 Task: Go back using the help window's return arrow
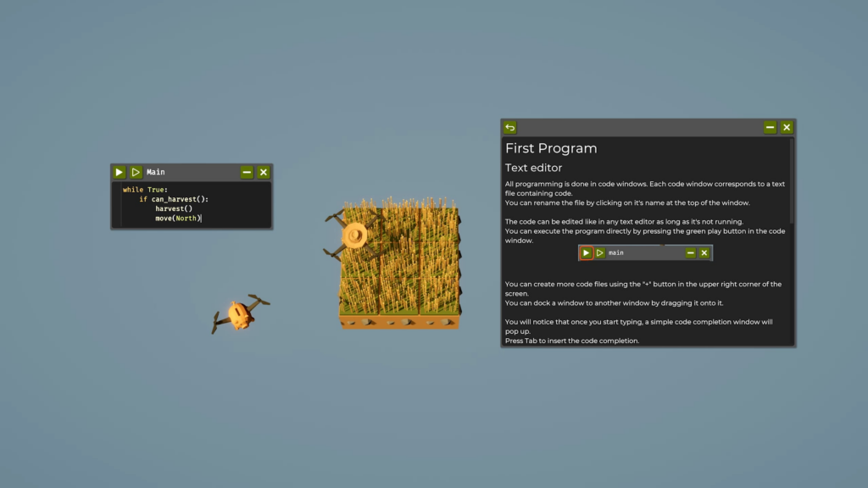[x=509, y=128]
